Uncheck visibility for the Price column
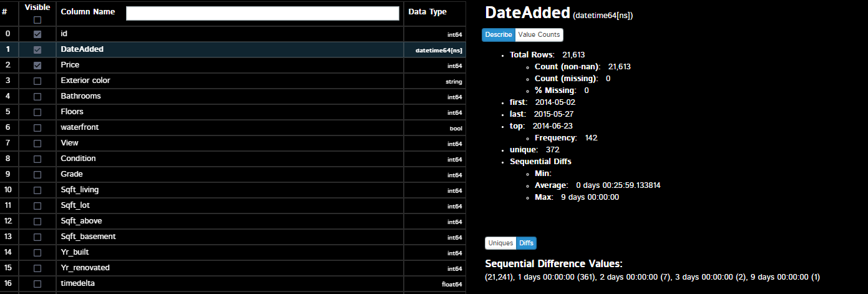Viewport: 868px width, 294px height. (x=37, y=66)
